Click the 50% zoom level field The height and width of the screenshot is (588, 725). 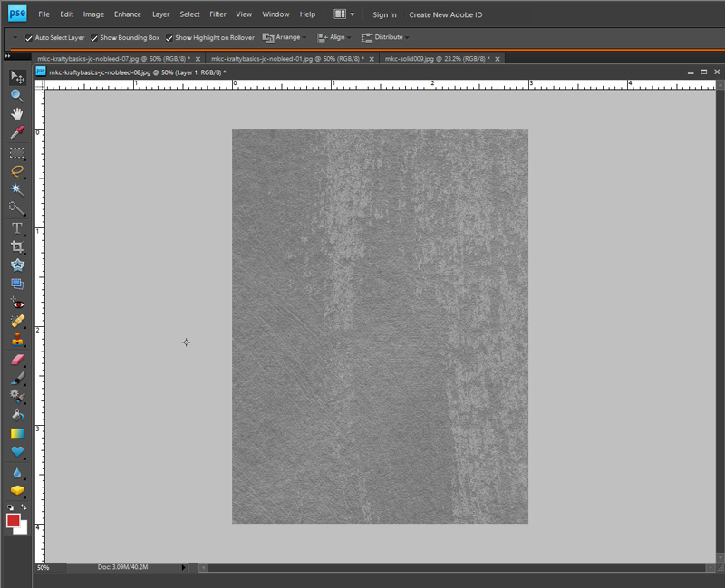[x=51, y=568]
